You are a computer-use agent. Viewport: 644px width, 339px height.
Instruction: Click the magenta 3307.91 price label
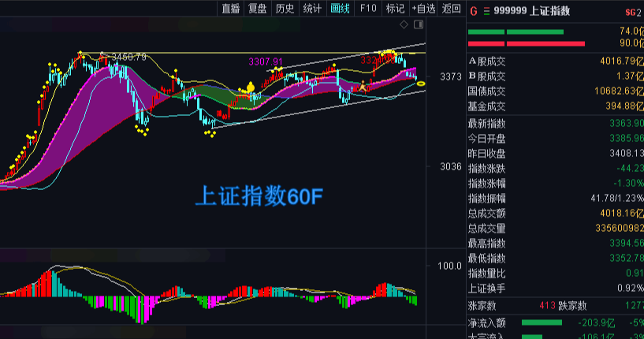266,61
